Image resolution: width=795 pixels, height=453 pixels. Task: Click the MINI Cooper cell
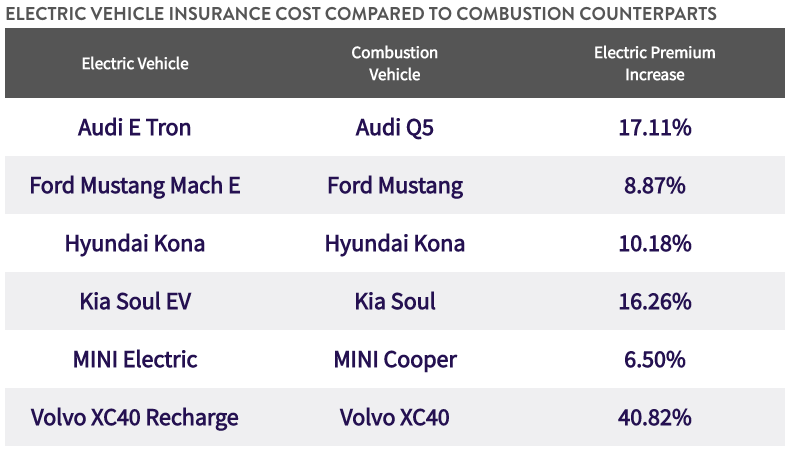tap(395, 360)
